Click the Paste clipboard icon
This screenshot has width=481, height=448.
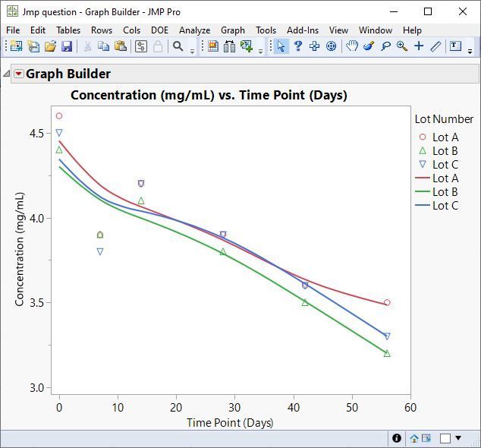coord(121,46)
